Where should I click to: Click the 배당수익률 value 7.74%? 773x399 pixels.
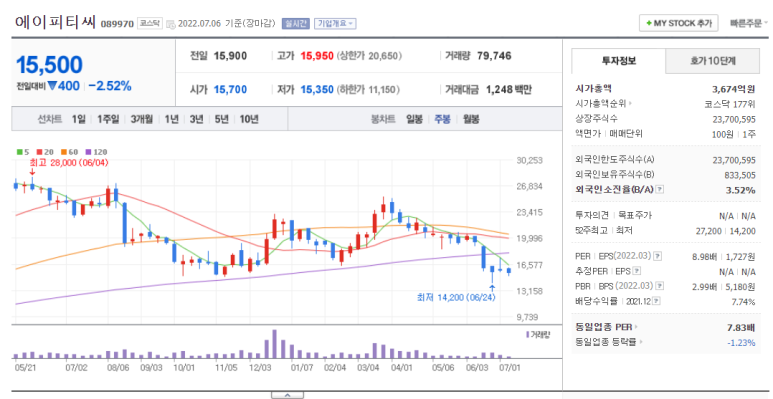coord(743,302)
